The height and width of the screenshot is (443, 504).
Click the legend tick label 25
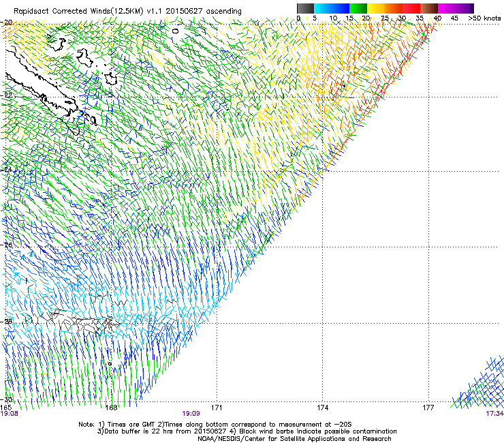coord(385,18)
